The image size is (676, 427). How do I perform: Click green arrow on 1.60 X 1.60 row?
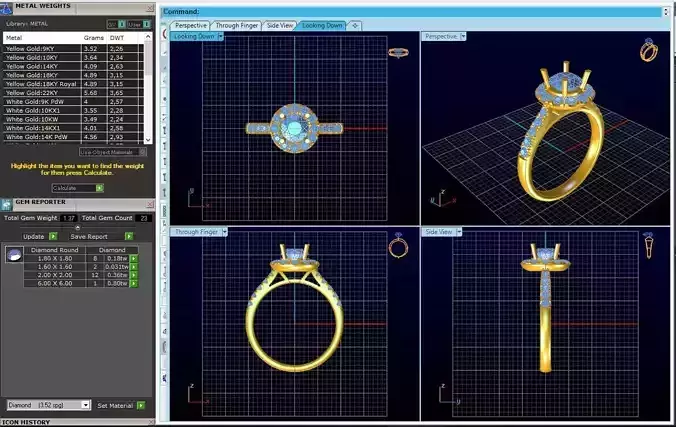(134, 267)
